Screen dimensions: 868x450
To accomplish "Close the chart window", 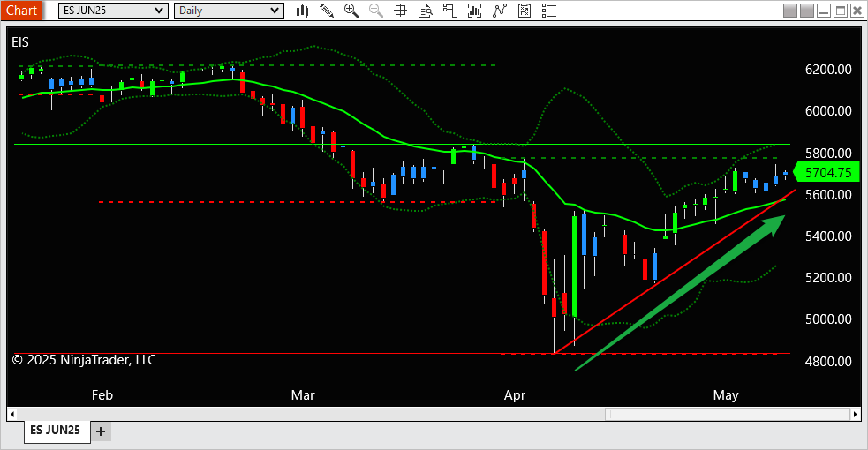I will pos(857,11).
